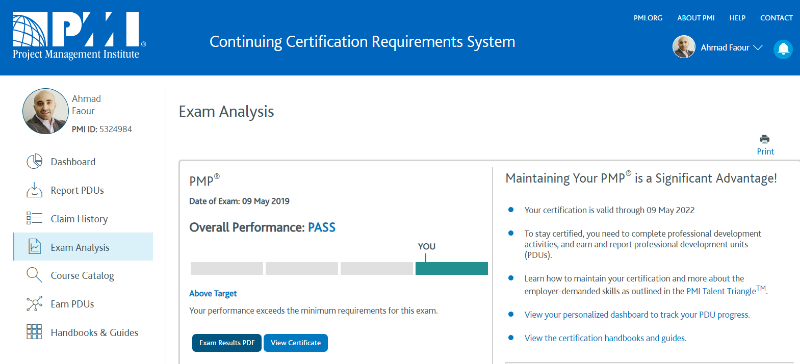The height and width of the screenshot is (364, 800).
Task: Open notifications bell icon
Action: tap(783, 49)
